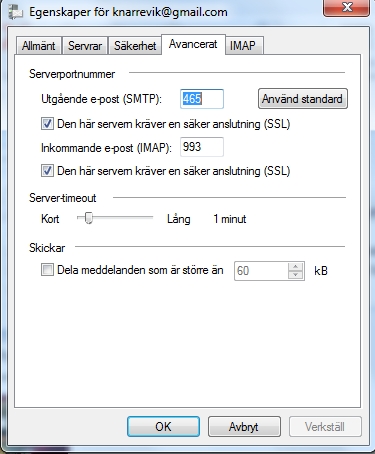
Task: Click the message size field showing 60
Action: [261, 271]
